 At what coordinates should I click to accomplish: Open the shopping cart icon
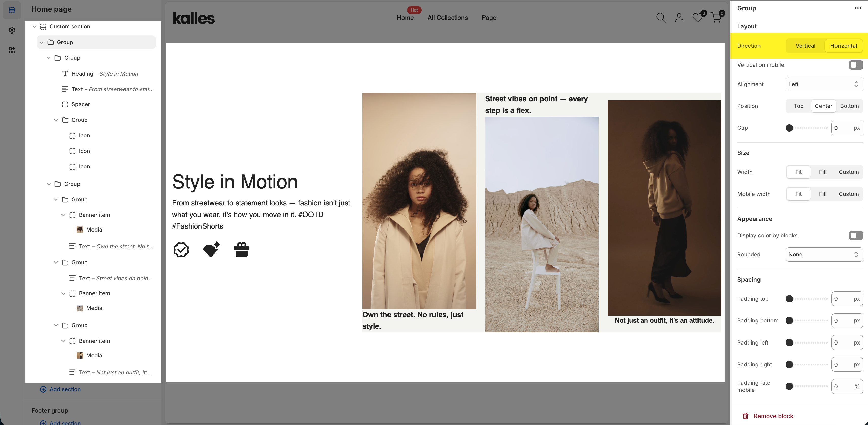click(x=716, y=18)
